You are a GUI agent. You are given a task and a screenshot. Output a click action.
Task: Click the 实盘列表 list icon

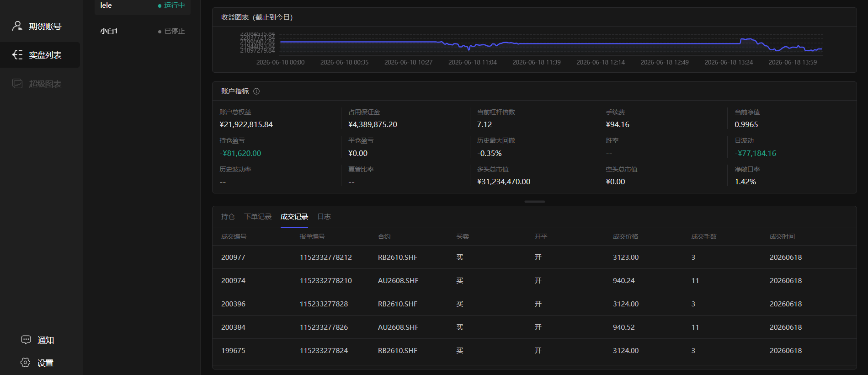click(17, 55)
